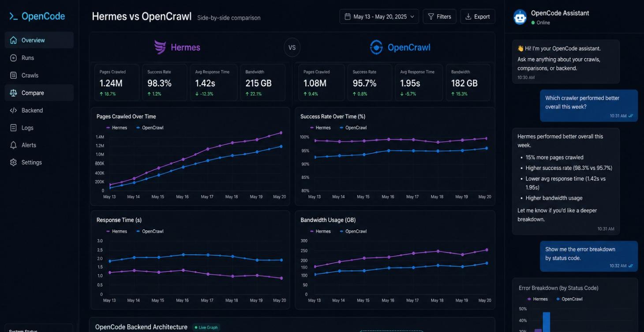Click the Backend code-brackets icon
The height and width of the screenshot is (332, 644).
(x=13, y=110)
